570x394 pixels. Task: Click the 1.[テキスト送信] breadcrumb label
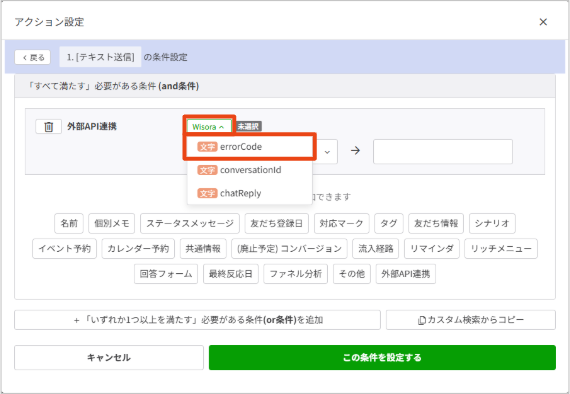100,57
